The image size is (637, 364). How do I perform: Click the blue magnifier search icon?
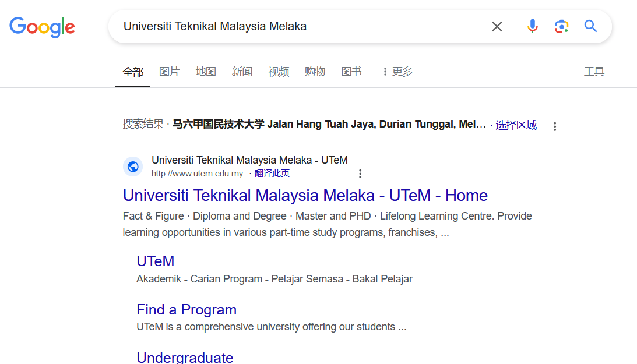590,26
